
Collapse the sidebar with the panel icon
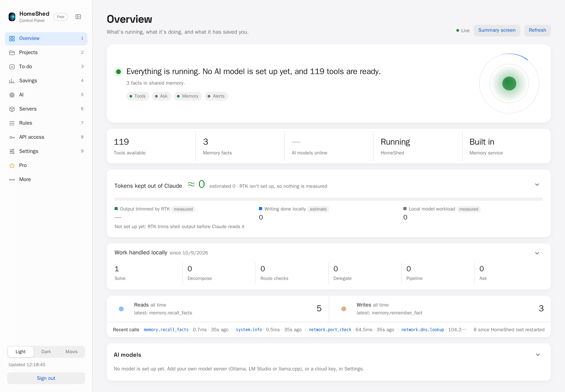pos(78,17)
